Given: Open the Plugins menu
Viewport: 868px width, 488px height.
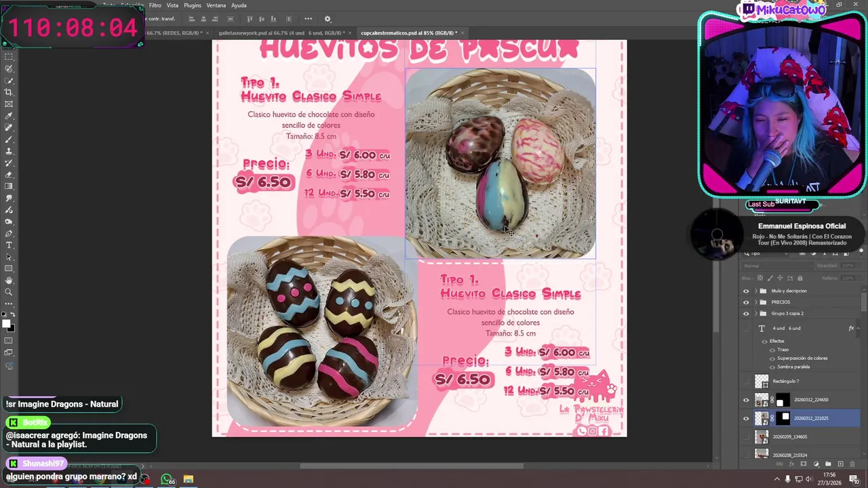Looking at the screenshot, I should tap(193, 5).
